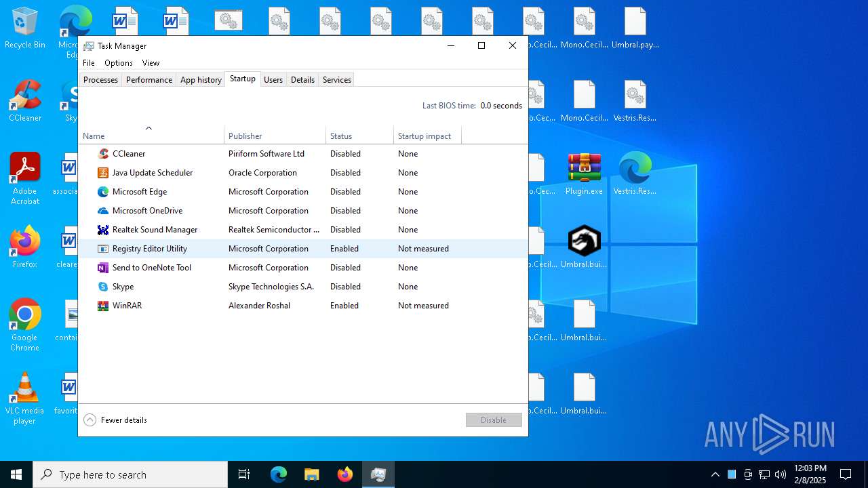Click the Disable button

494,420
